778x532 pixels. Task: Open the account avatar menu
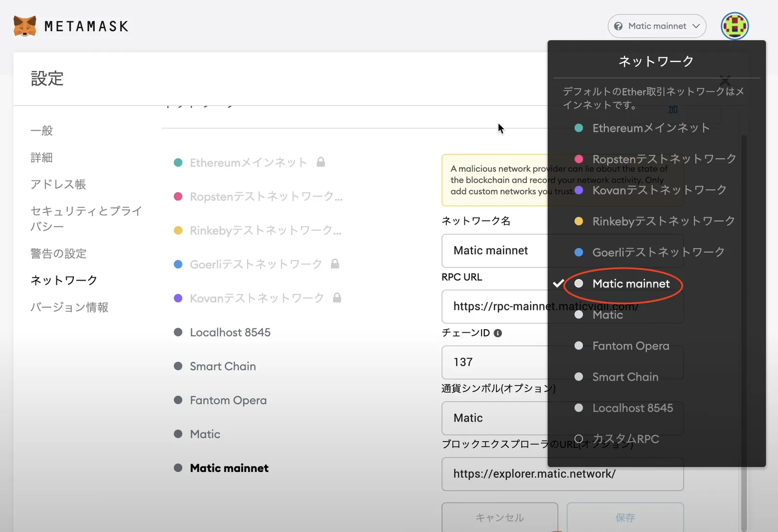pyautogui.click(x=735, y=26)
